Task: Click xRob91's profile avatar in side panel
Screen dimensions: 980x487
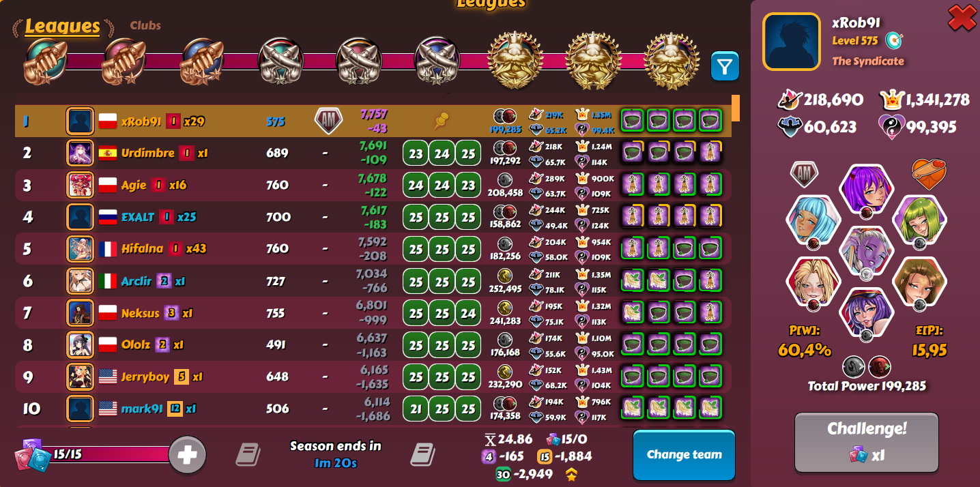Action: tap(792, 42)
